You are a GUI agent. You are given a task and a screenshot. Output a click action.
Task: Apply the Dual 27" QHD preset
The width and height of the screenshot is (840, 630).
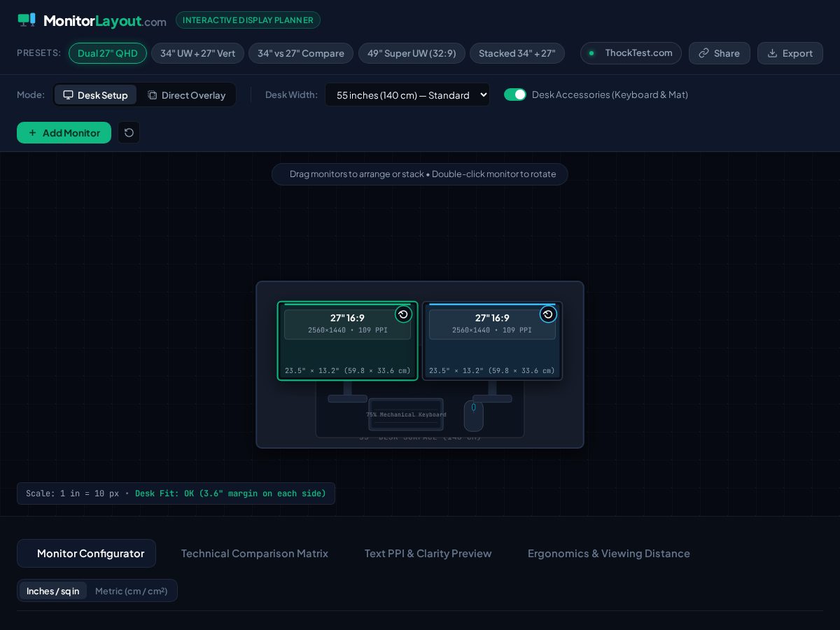point(108,53)
